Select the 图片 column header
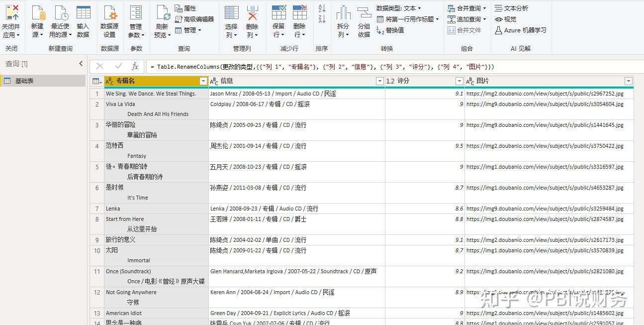644x325 pixels. click(549, 81)
